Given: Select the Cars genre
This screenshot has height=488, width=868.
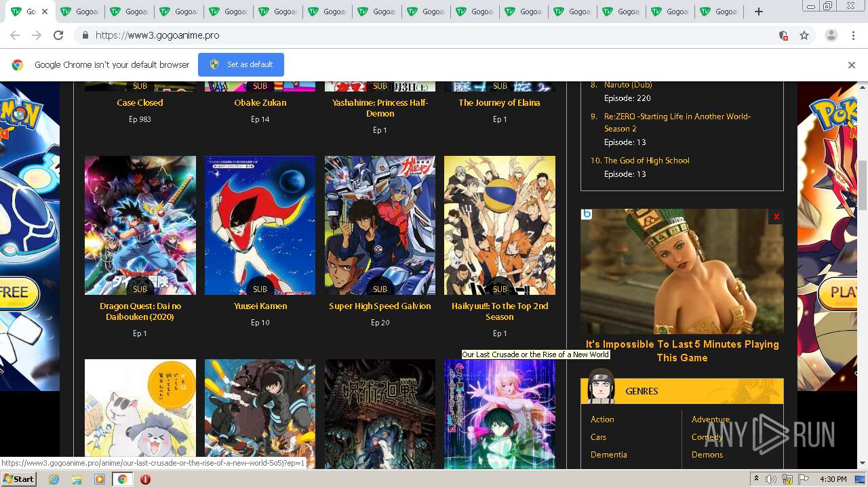Looking at the screenshot, I should 598,437.
